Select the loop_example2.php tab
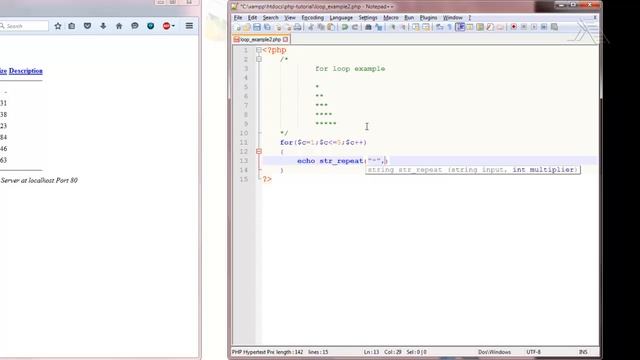640x360 pixels. tap(260, 40)
